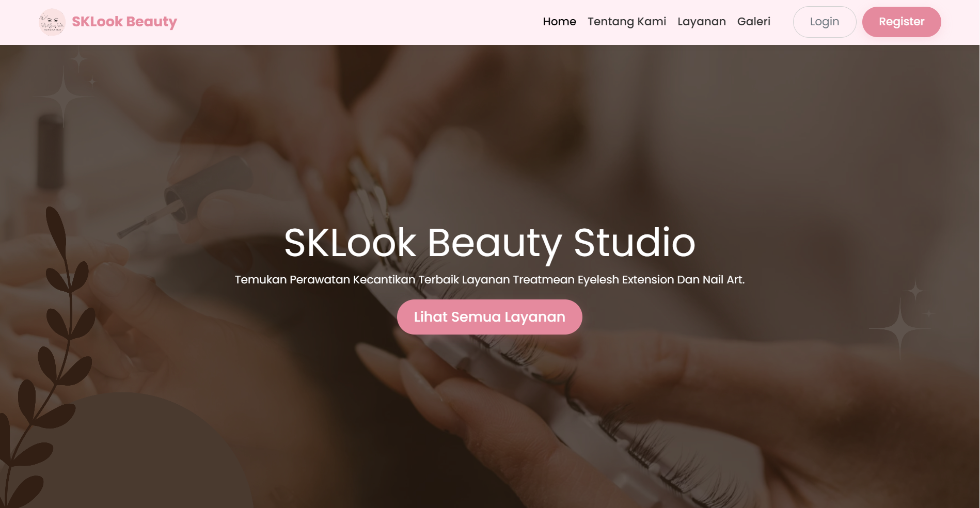Click the pink Register button
Image resolution: width=980 pixels, height=508 pixels.
click(x=902, y=22)
